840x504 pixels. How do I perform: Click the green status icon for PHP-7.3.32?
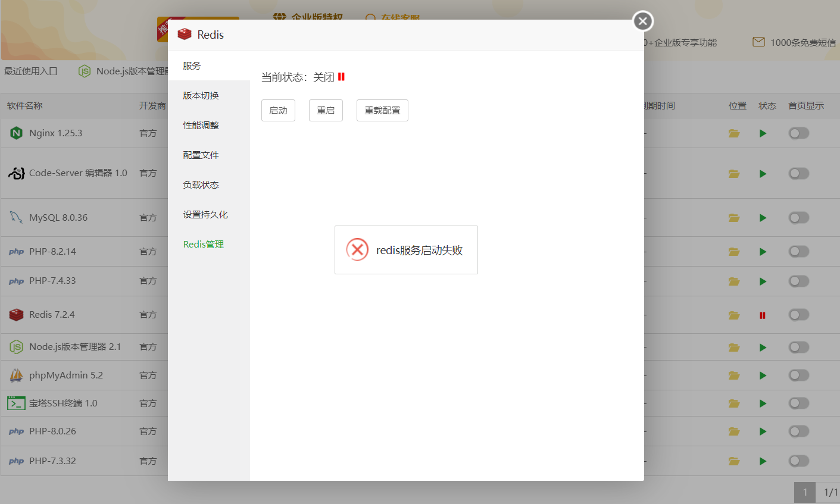point(763,461)
